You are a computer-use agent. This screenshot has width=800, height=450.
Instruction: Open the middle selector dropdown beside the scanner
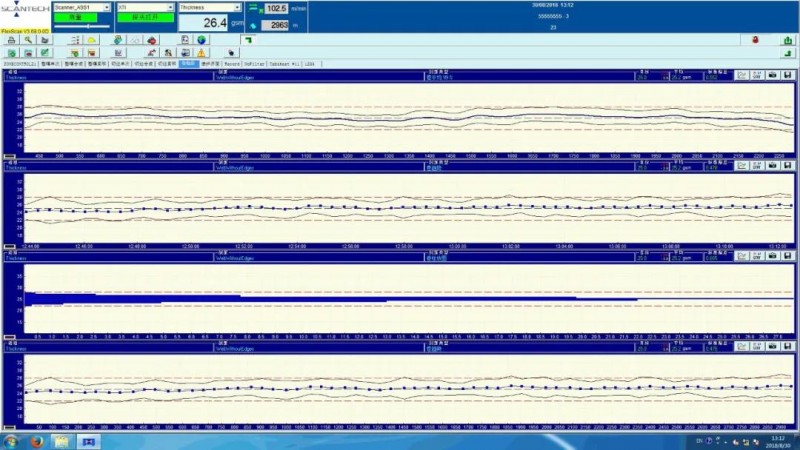pos(171,7)
